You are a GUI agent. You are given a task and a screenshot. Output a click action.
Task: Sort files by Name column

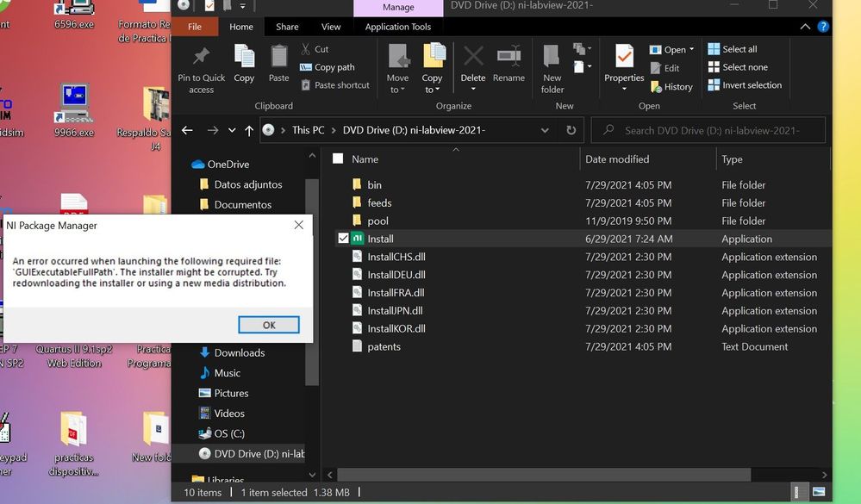365,159
